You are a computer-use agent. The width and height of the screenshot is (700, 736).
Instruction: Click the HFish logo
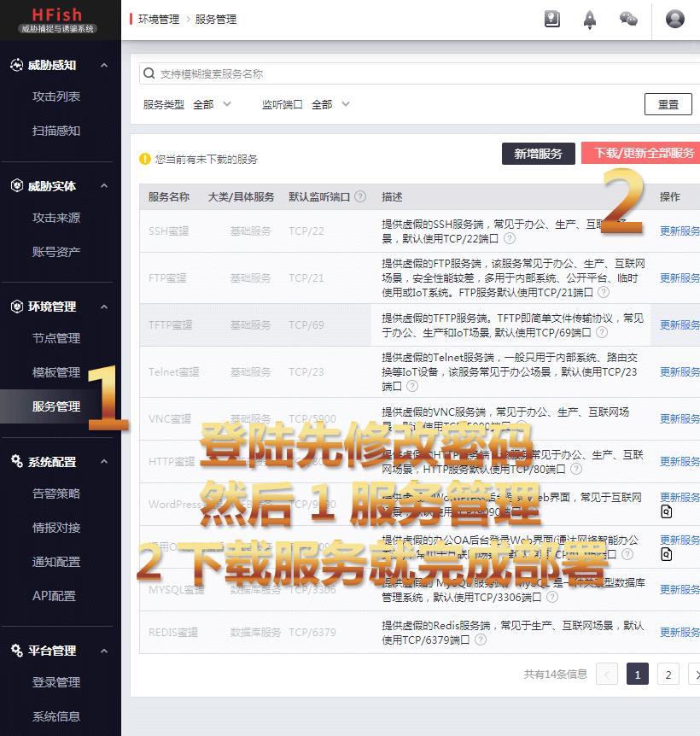[57, 20]
